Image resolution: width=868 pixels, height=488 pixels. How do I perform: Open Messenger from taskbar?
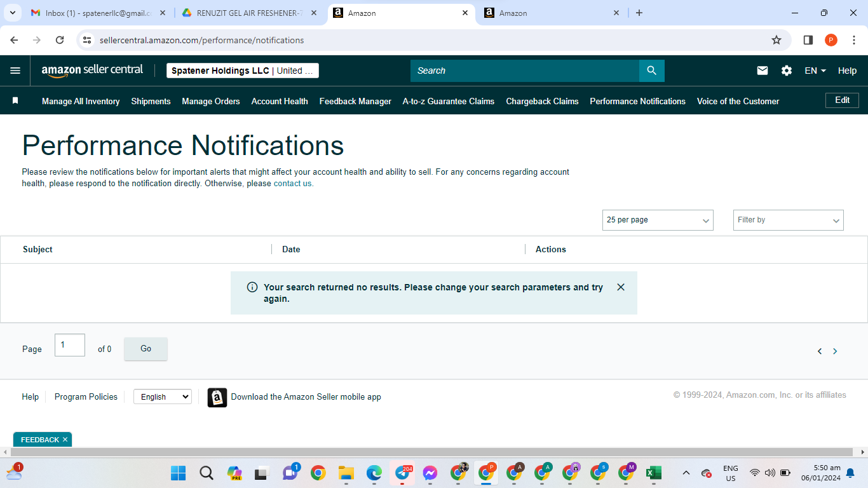pyautogui.click(x=430, y=473)
